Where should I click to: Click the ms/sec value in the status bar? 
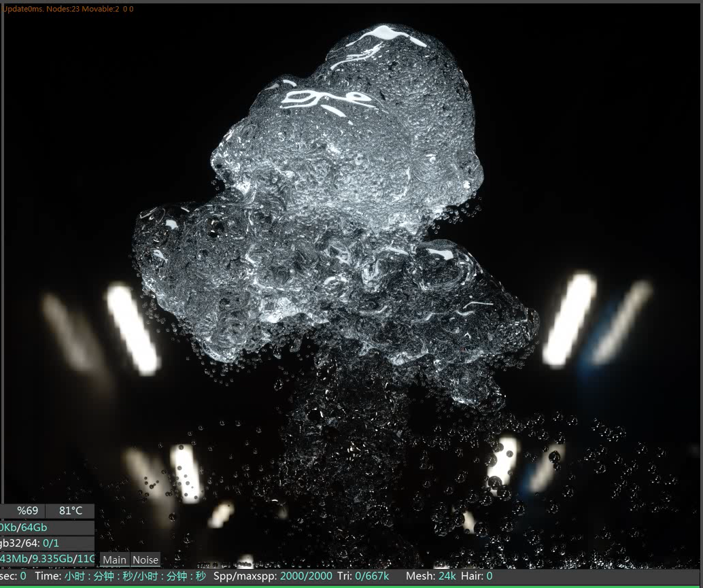point(14,576)
